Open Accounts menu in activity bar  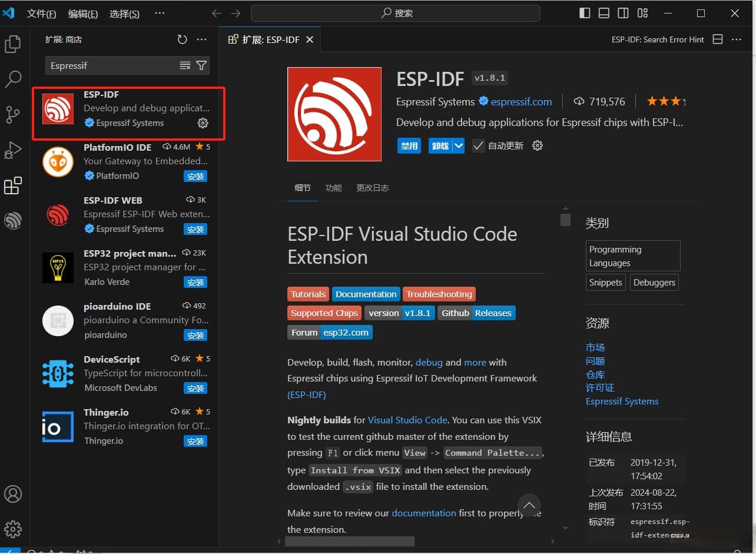(x=13, y=494)
